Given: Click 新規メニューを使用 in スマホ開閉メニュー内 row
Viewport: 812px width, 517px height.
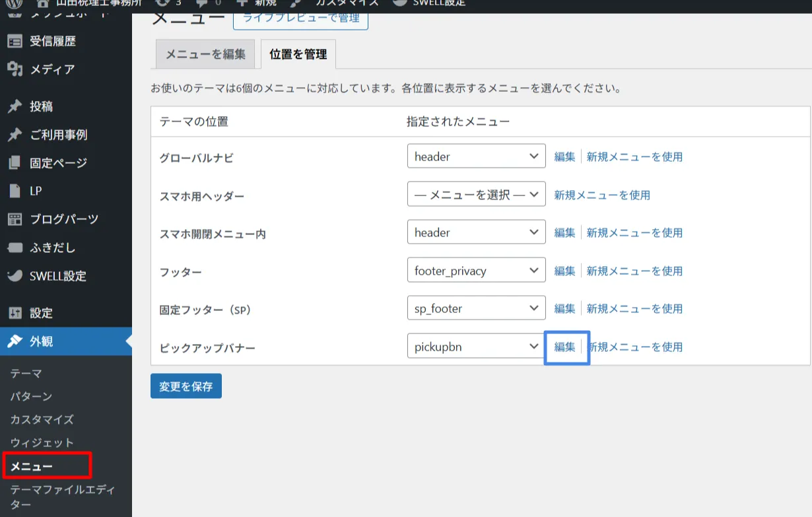Looking at the screenshot, I should click(x=634, y=232).
